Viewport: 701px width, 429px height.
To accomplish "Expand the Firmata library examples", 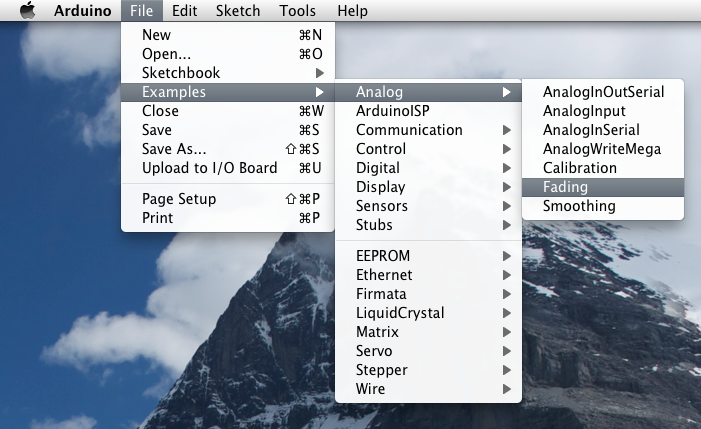I will click(x=428, y=294).
